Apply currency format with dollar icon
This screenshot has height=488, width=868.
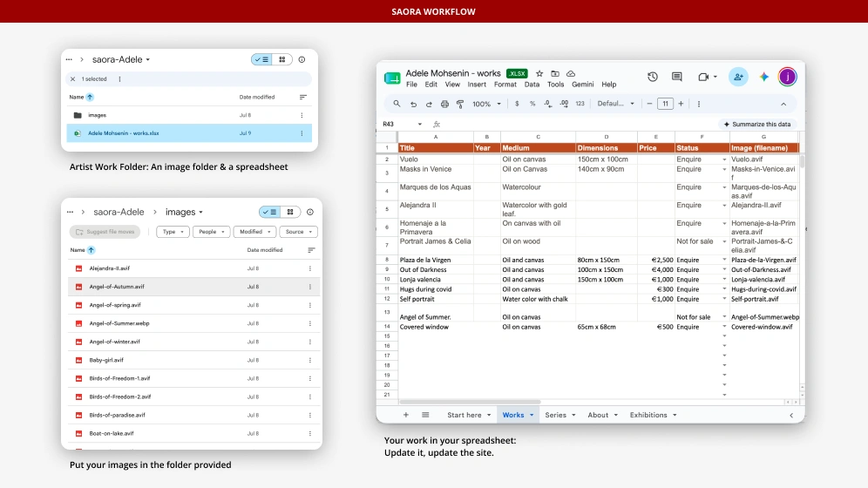(x=517, y=104)
